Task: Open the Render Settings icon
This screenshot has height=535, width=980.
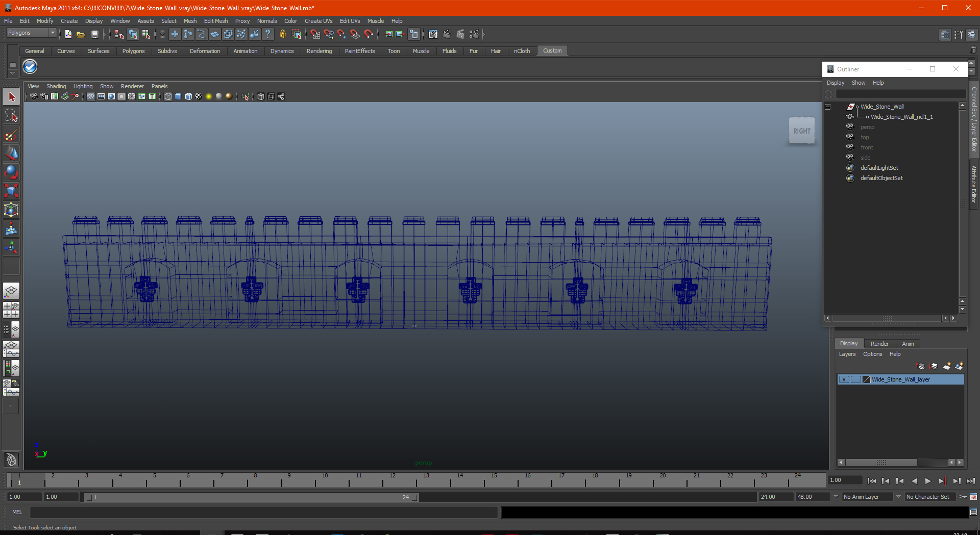Action: click(474, 34)
